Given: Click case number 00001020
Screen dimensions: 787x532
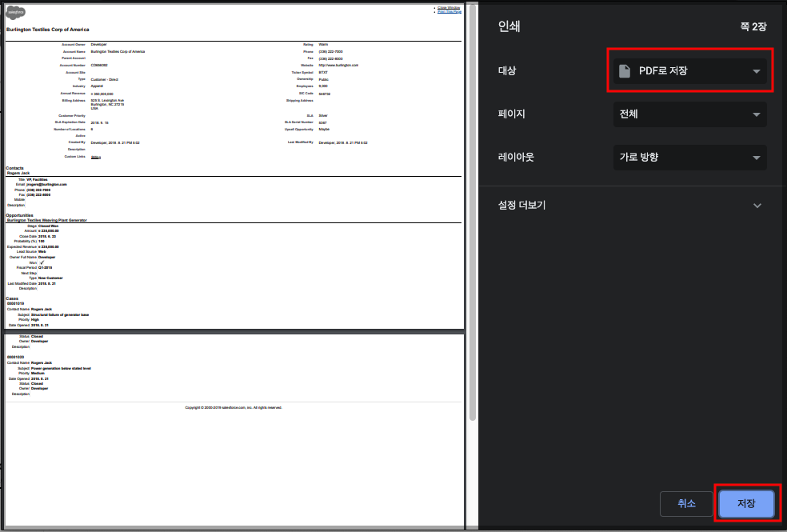Looking at the screenshot, I should pos(15,358).
